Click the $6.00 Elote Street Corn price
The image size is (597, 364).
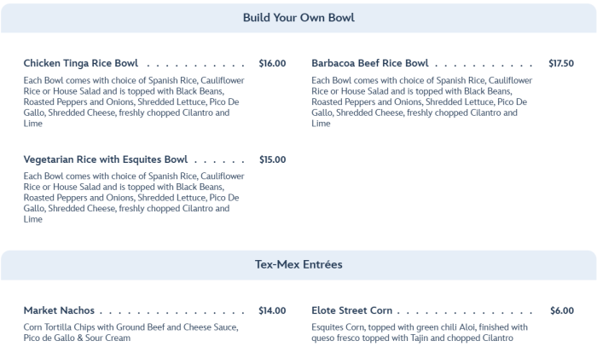562,310
